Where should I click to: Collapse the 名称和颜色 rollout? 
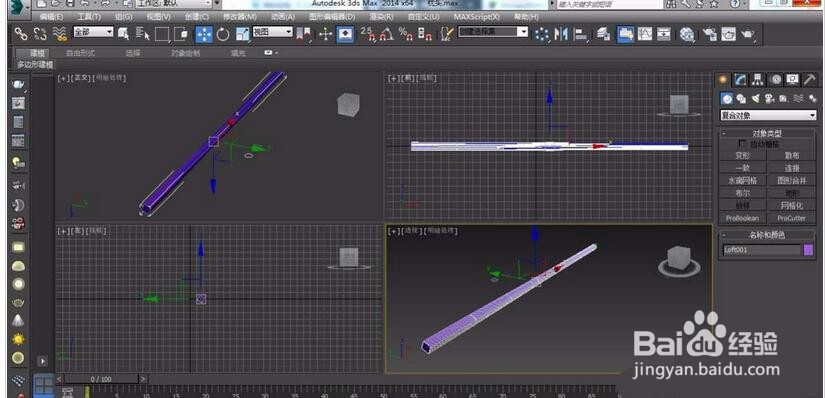[767, 235]
